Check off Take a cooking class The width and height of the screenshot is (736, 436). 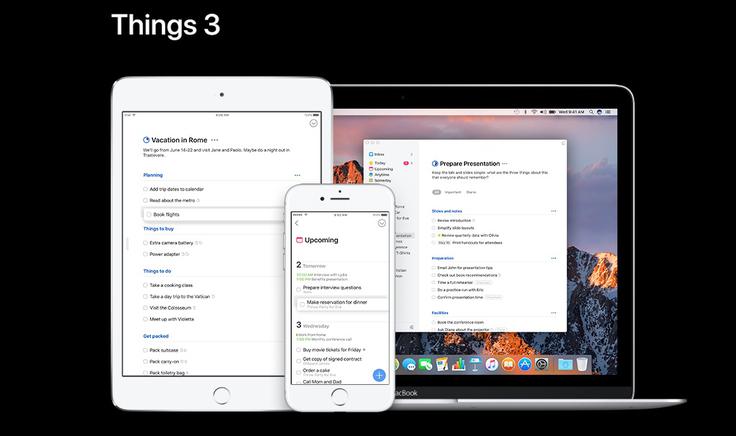click(x=145, y=285)
